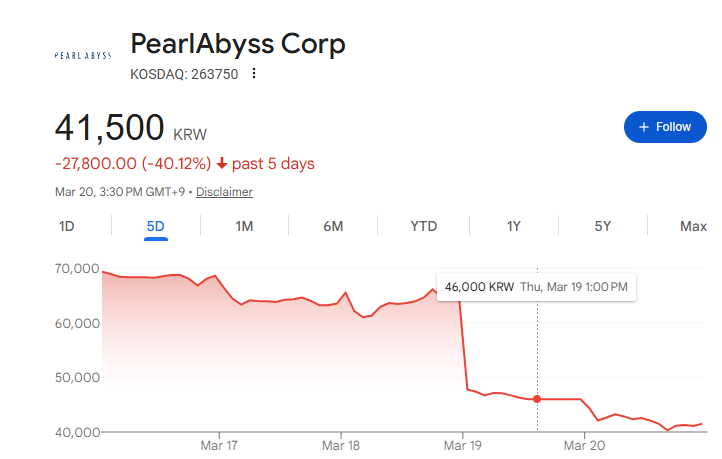This screenshot has width=722, height=459.
Task: Switch to the 1D chart range
Action: click(x=67, y=226)
